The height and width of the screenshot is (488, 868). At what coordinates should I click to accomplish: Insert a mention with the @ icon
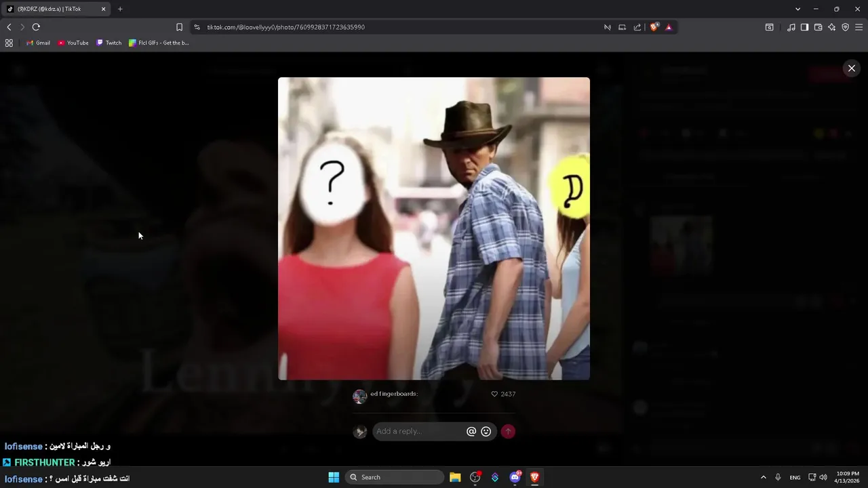(x=471, y=432)
